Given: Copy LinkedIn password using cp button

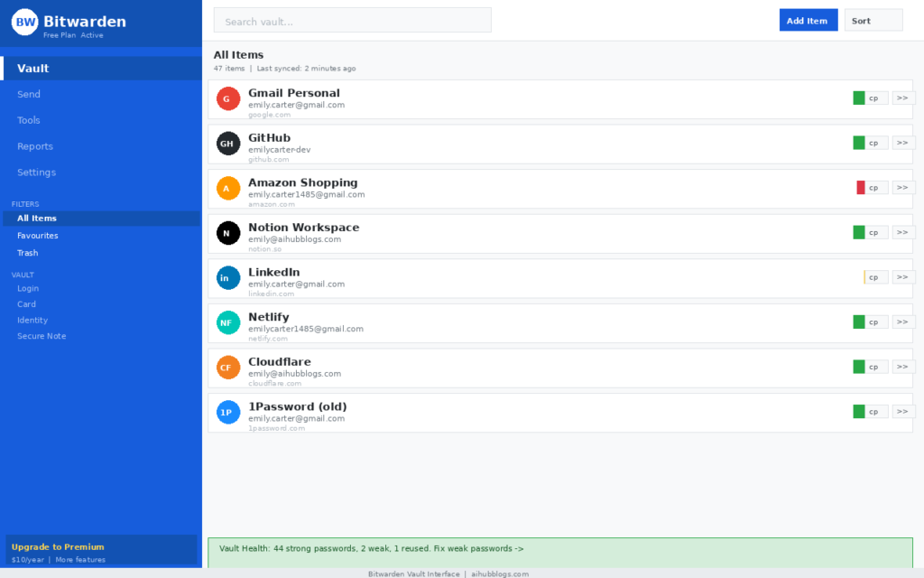Looking at the screenshot, I should click(876, 277).
